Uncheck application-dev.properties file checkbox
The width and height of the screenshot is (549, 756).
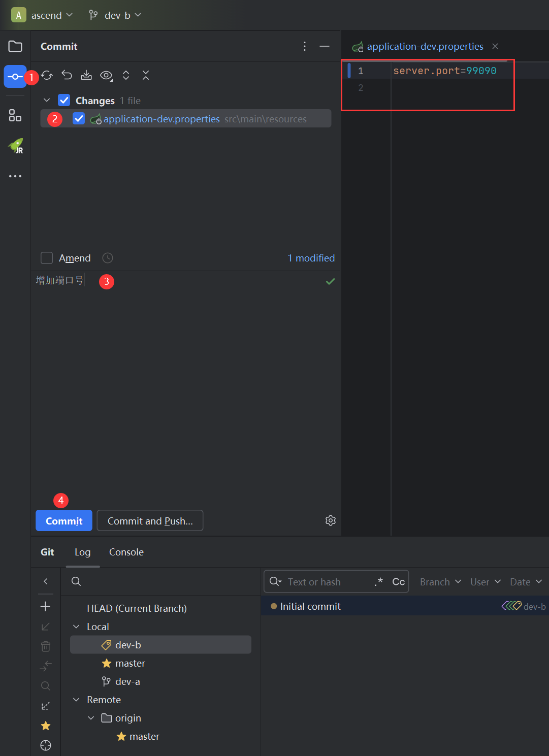(x=79, y=119)
